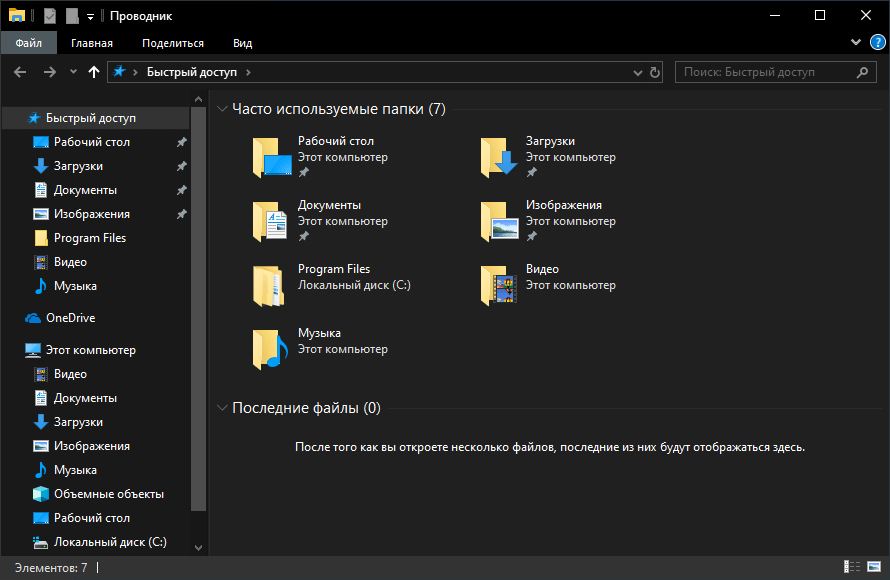
Task: Open the Customize Quick Access Toolbar dropdown
Action: pyautogui.click(x=90, y=16)
